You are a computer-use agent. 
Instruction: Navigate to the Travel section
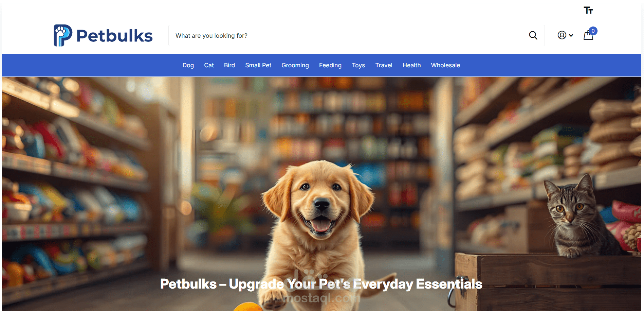(384, 65)
